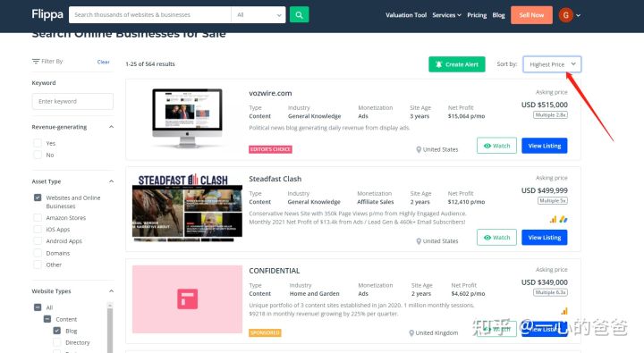644x353 pixels.
Task: Check the Domains checkbox
Action: pos(38,253)
